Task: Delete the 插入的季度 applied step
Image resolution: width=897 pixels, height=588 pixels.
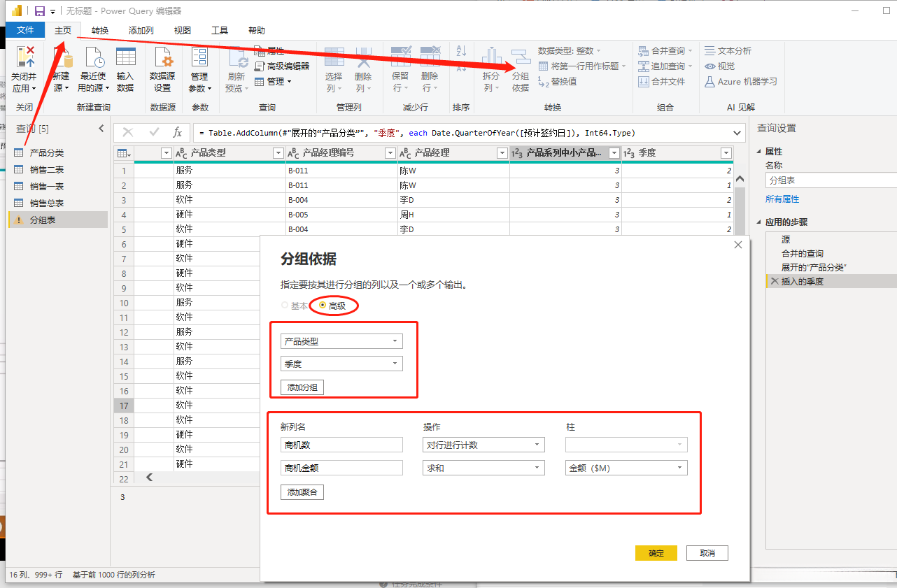Action: point(774,281)
